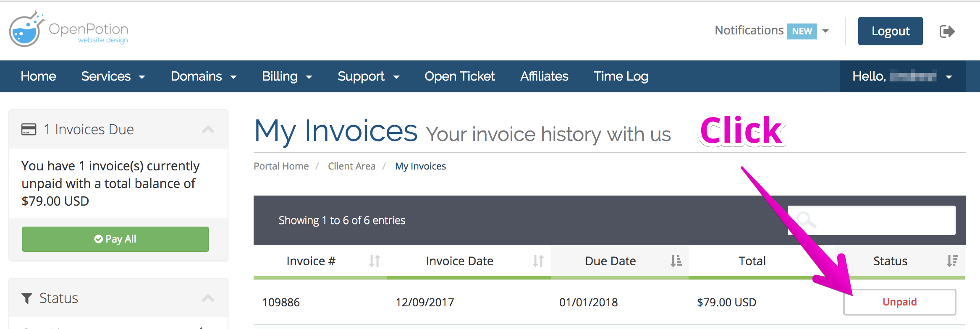Click the Due Date sort icon
980x329 pixels.
676,261
